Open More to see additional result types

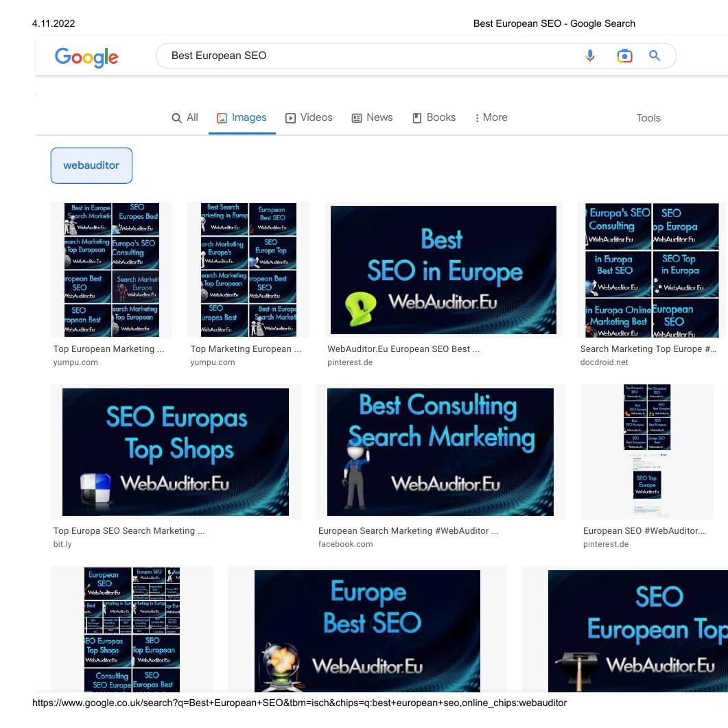pyautogui.click(x=490, y=117)
